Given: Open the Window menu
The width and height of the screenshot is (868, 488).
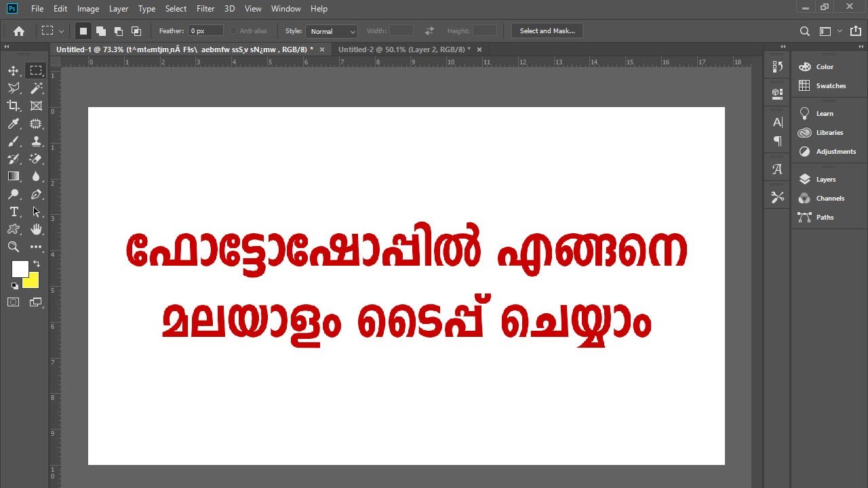Looking at the screenshot, I should [285, 9].
